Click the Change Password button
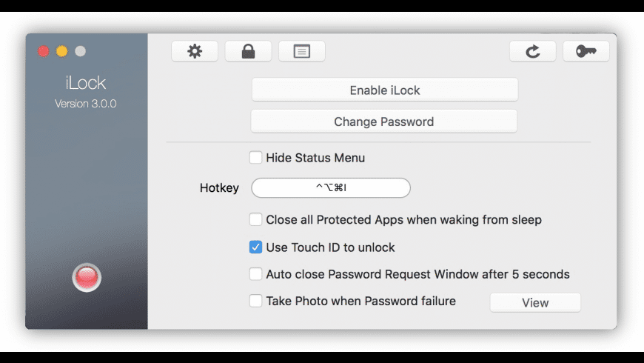Image resolution: width=644 pixels, height=363 pixels. tap(384, 121)
